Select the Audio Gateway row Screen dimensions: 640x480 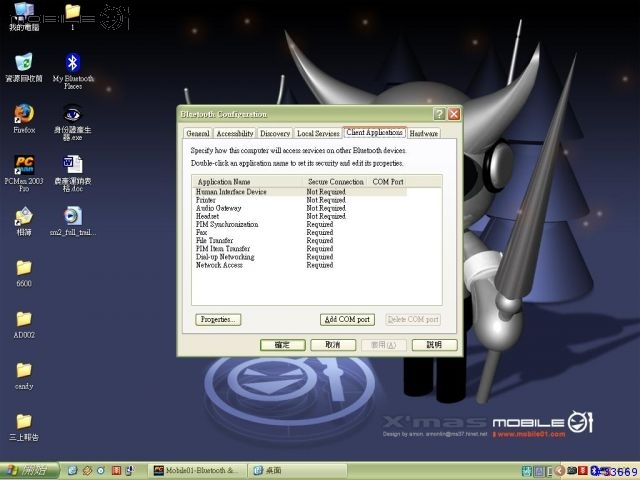click(x=300, y=208)
